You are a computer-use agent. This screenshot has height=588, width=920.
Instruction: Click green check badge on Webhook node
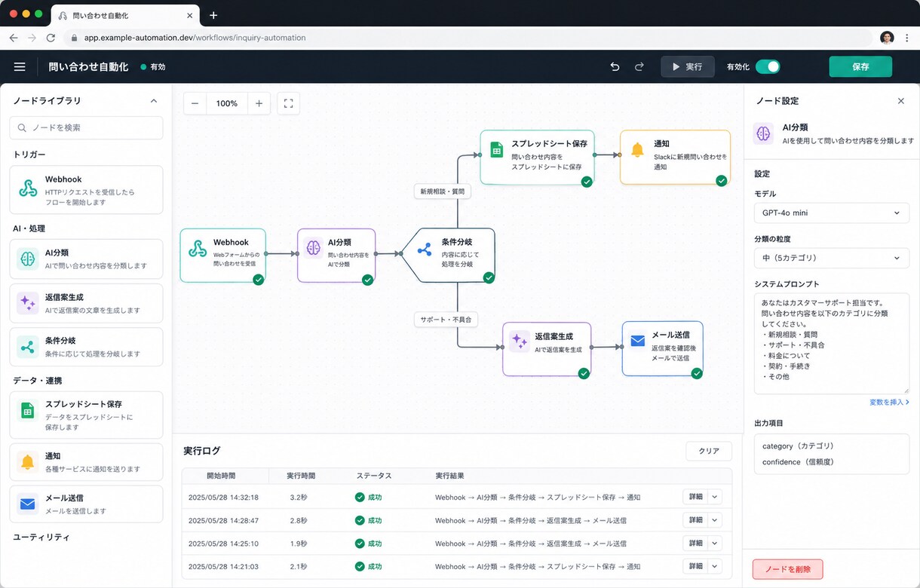(259, 280)
